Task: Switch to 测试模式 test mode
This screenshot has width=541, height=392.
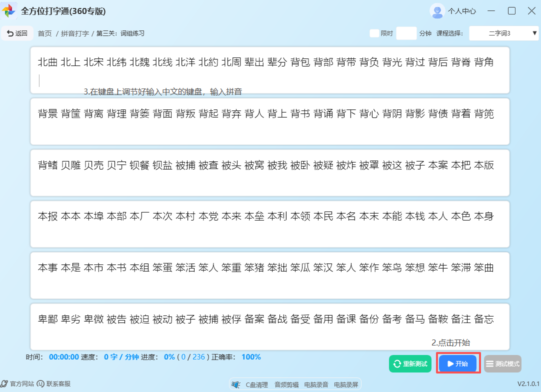Action: (502, 364)
